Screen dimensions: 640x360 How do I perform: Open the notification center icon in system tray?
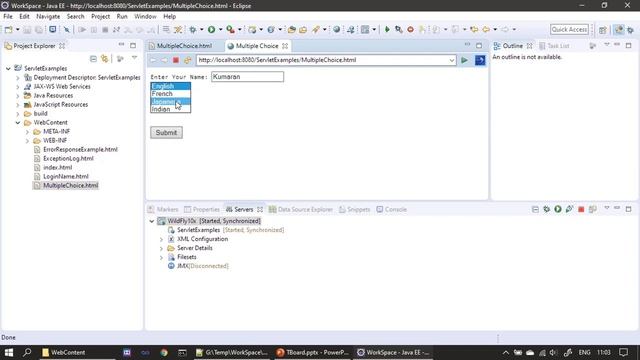coord(623,352)
